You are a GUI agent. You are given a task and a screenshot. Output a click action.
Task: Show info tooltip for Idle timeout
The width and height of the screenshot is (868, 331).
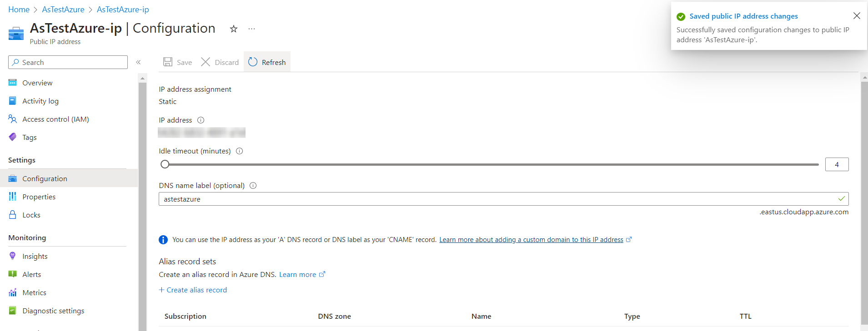coord(240,151)
